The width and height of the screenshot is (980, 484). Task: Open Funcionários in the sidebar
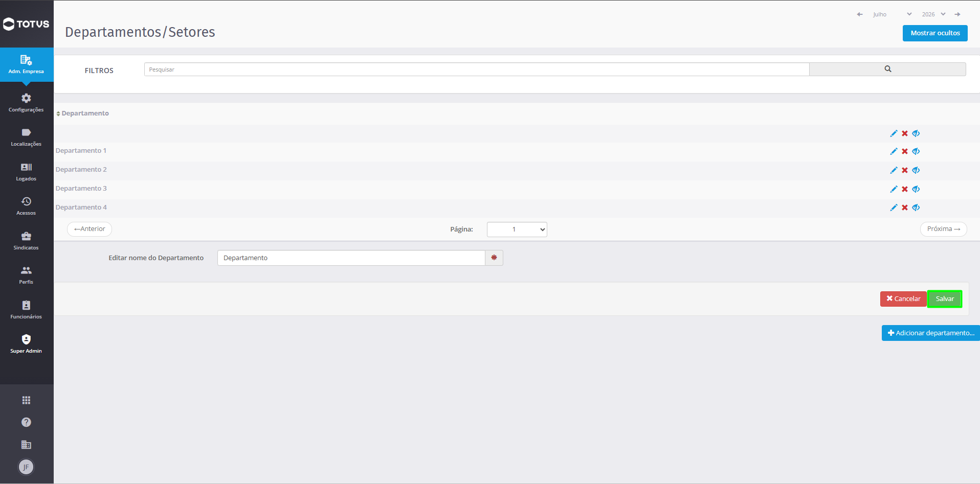[26, 310]
